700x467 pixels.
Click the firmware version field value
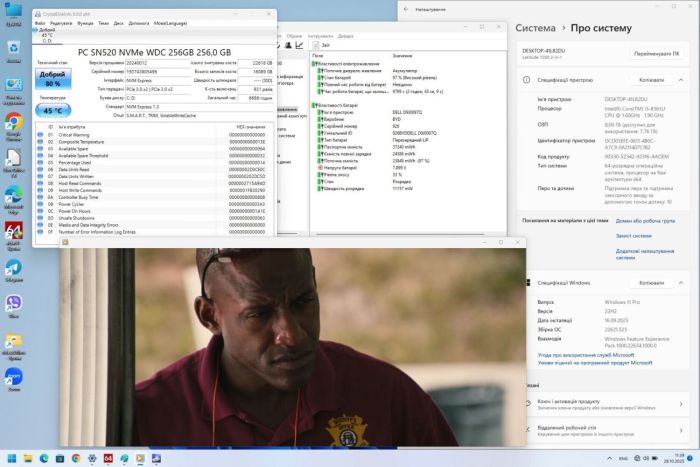pos(157,63)
